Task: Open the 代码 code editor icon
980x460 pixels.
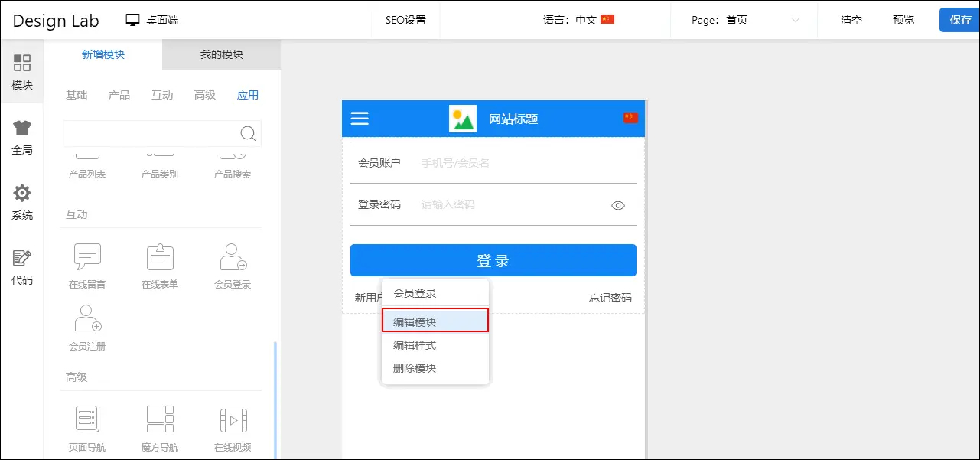Action: pyautogui.click(x=22, y=267)
